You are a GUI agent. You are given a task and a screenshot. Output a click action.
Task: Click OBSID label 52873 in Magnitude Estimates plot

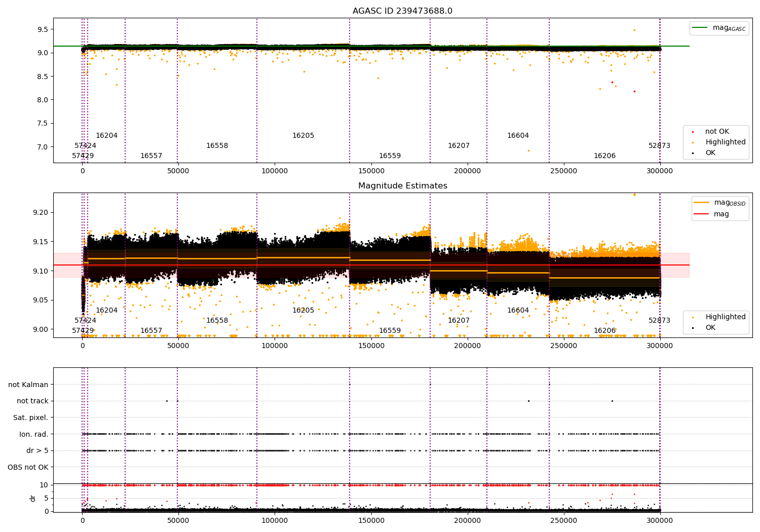coord(659,321)
